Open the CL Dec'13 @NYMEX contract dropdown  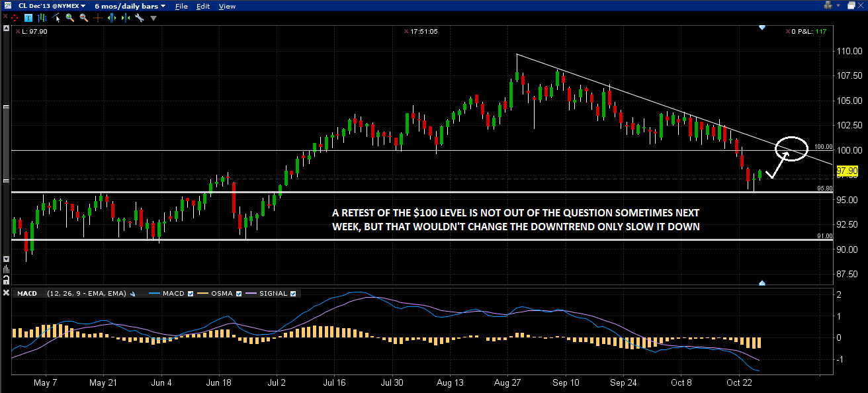(52, 6)
